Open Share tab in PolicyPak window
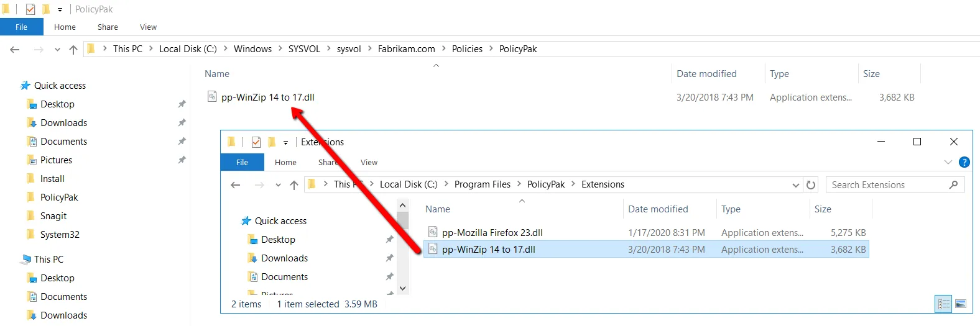 click(x=108, y=27)
